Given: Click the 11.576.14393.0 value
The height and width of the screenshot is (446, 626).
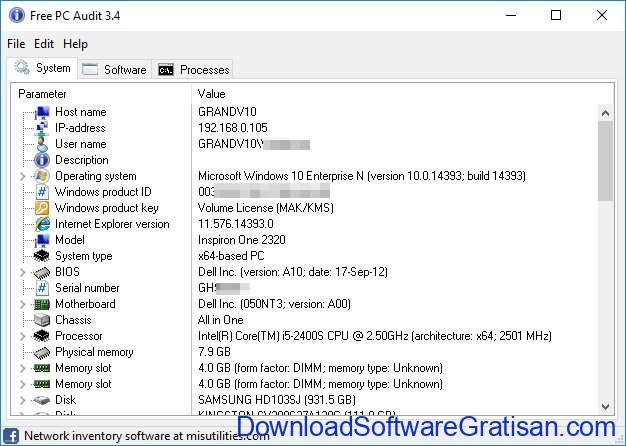Looking at the screenshot, I should click(x=236, y=224).
